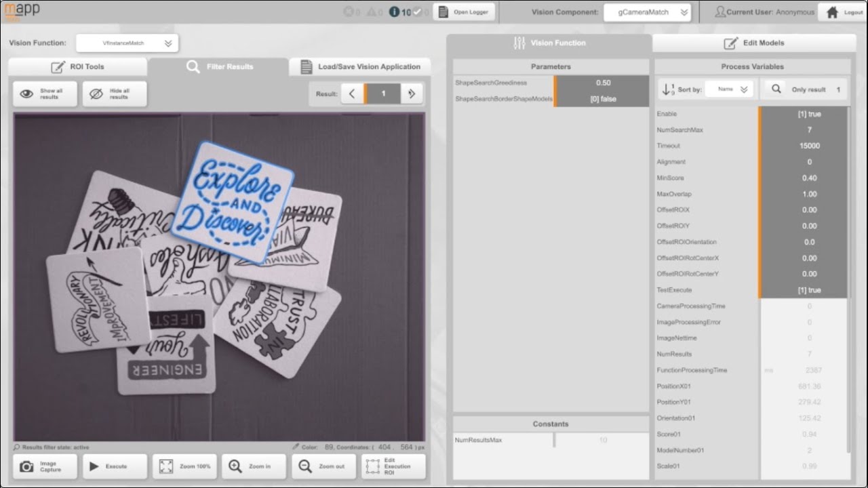Image resolution: width=868 pixels, height=488 pixels.
Task: Click the NumSearchMax value 7
Action: coord(804,129)
